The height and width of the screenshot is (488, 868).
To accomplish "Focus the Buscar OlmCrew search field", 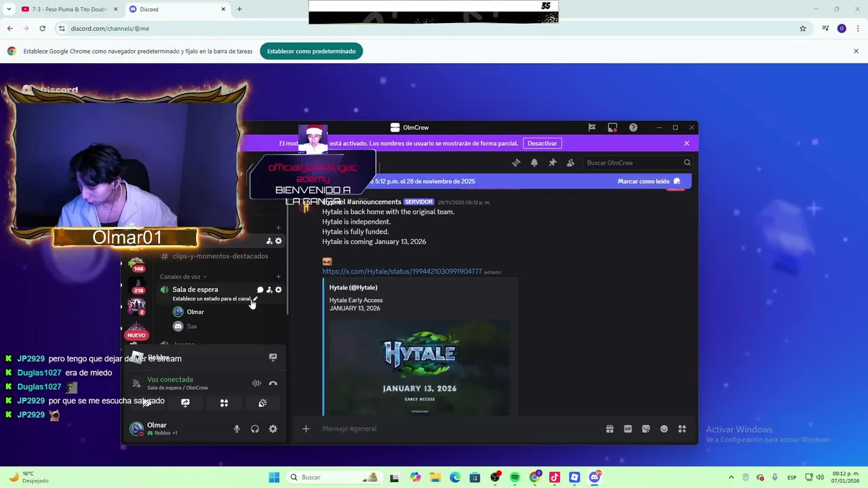I will click(x=637, y=163).
